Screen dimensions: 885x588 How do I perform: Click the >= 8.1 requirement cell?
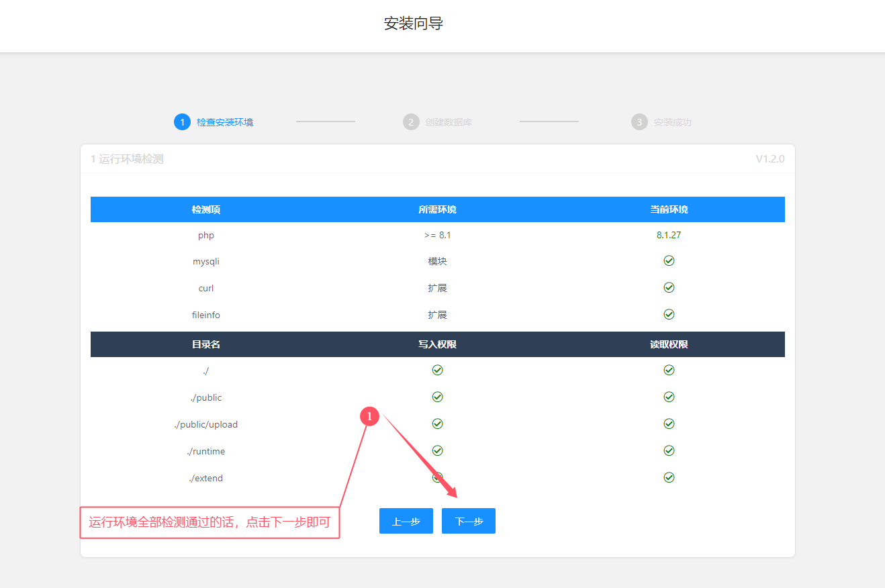coord(437,236)
